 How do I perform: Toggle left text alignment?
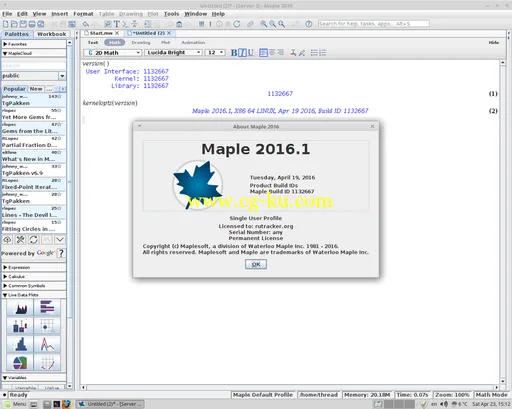[x=263, y=53]
